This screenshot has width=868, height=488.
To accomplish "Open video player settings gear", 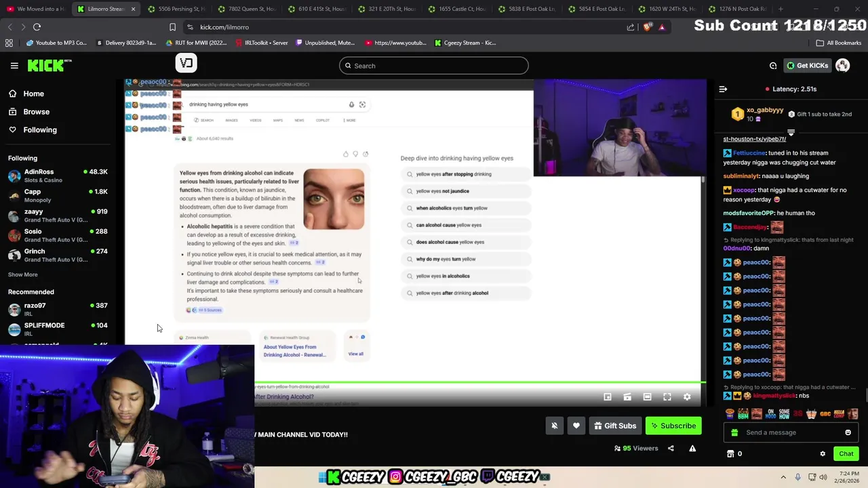I will 687,397.
